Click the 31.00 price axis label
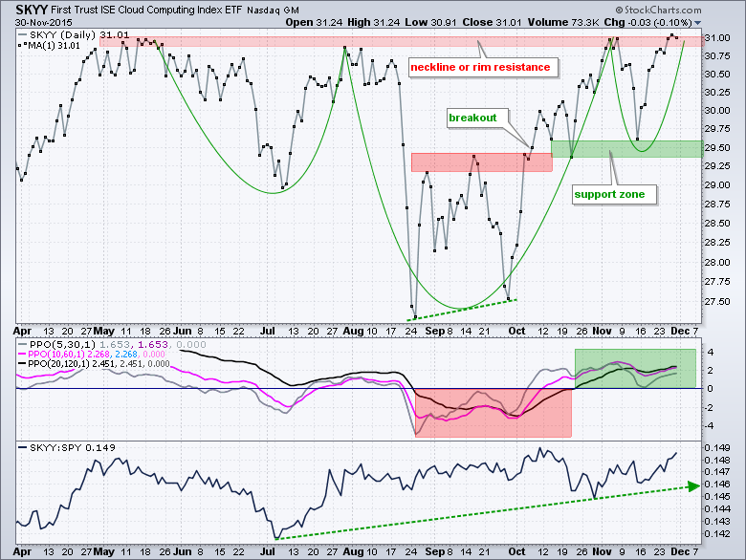Viewport: 746px width, 560px height. point(717,38)
